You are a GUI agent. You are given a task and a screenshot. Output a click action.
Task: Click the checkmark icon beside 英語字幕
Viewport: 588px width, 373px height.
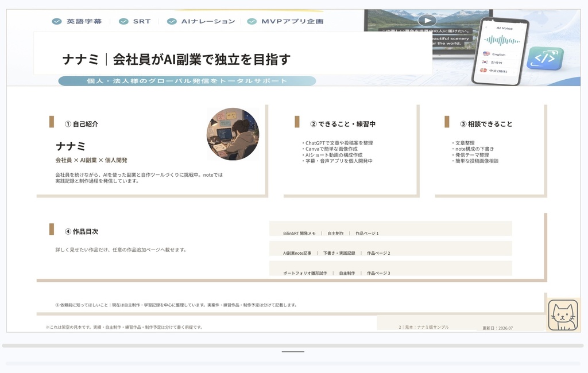point(57,21)
